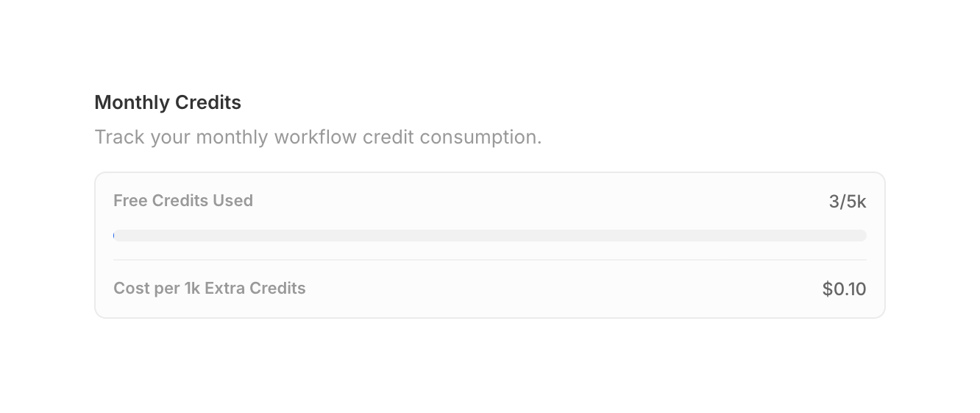Click the word "credit" in the description

coord(388,138)
